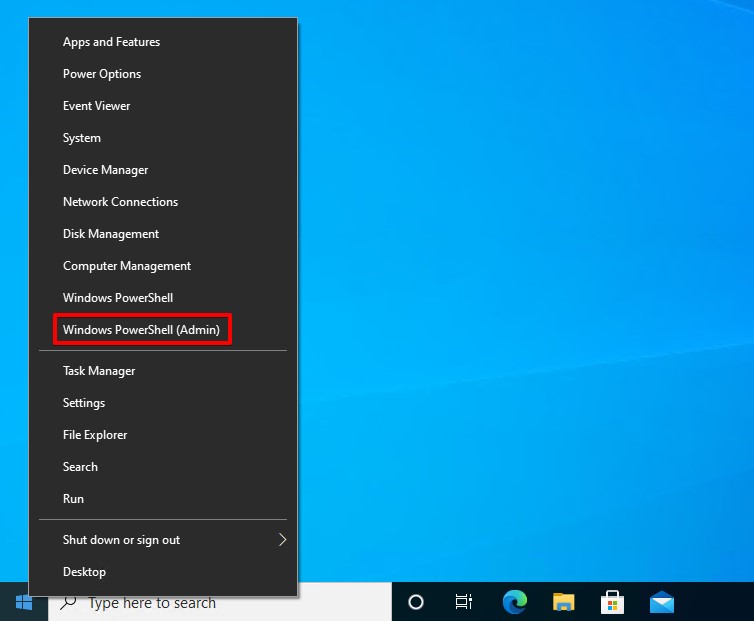
Task: Open Event Viewer
Action: tap(97, 106)
